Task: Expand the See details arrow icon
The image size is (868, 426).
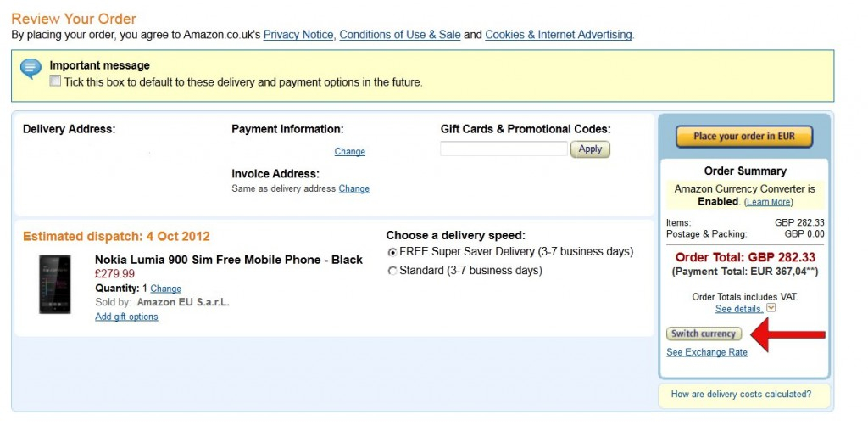Action: pyautogui.click(x=771, y=308)
